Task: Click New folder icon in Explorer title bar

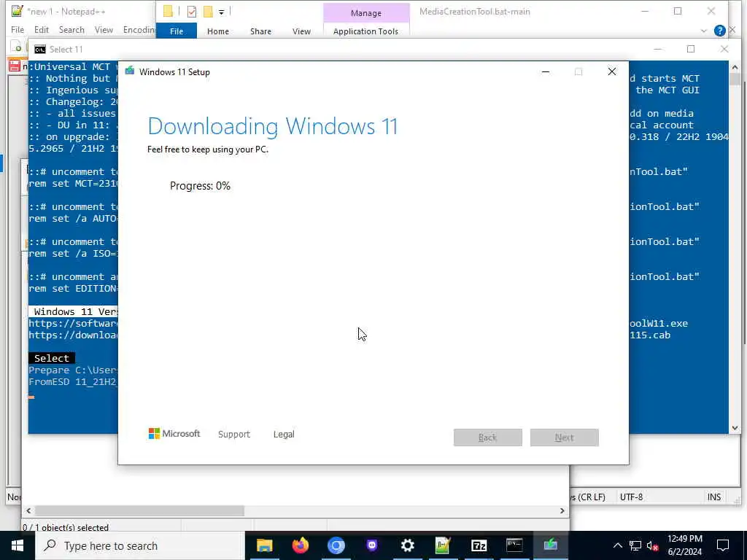Action: [x=208, y=12]
